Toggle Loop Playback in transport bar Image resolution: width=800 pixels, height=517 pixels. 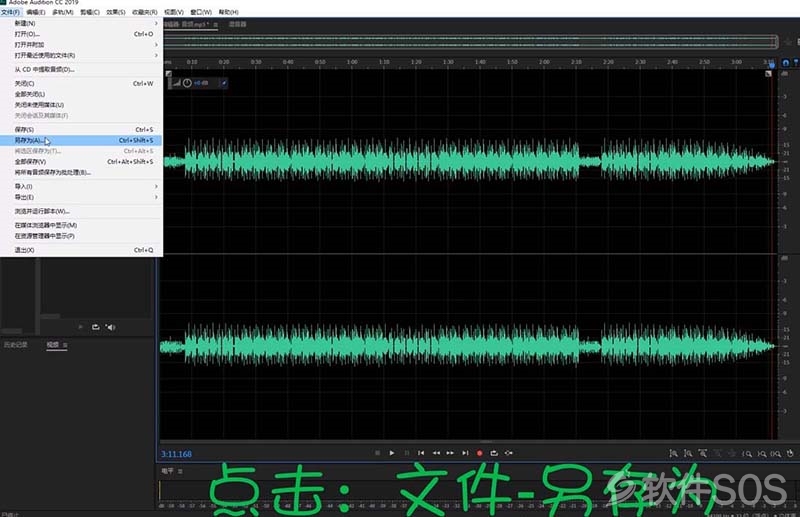pos(494,453)
